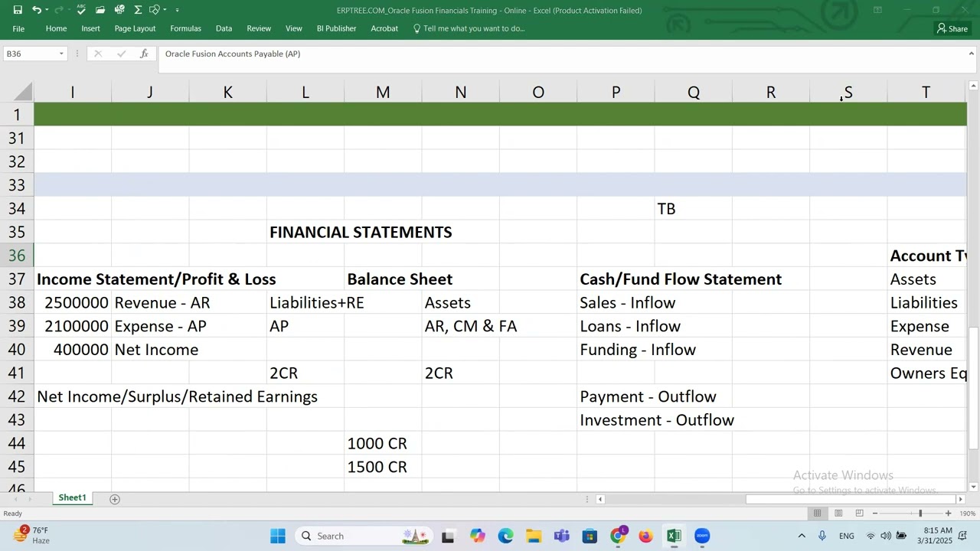Click the cancel X in formula bar
980x551 pixels.
tap(98, 54)
